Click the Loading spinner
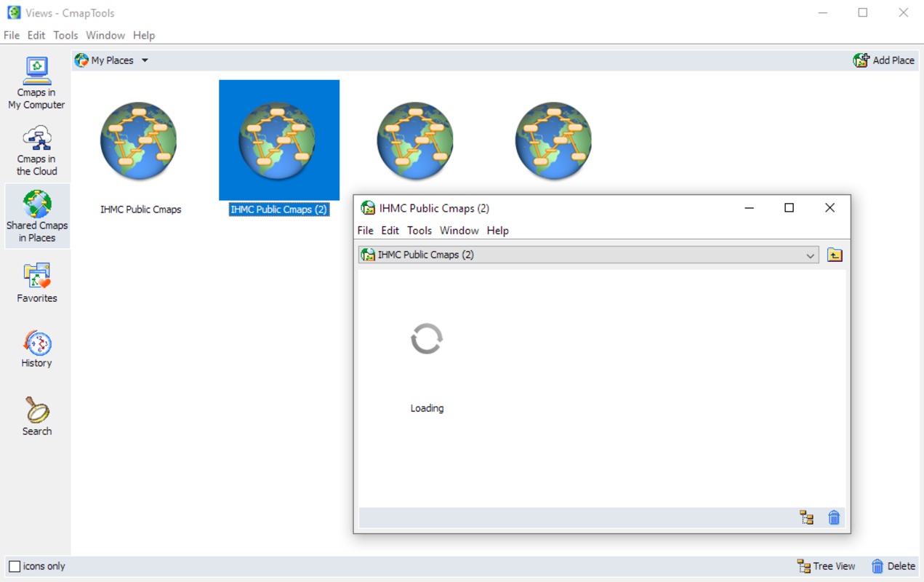 [x=427, y=339]
